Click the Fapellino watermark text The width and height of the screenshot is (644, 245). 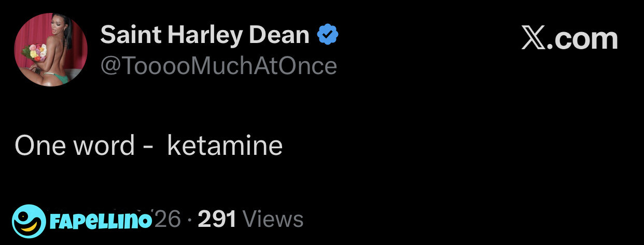pos(102,221)
